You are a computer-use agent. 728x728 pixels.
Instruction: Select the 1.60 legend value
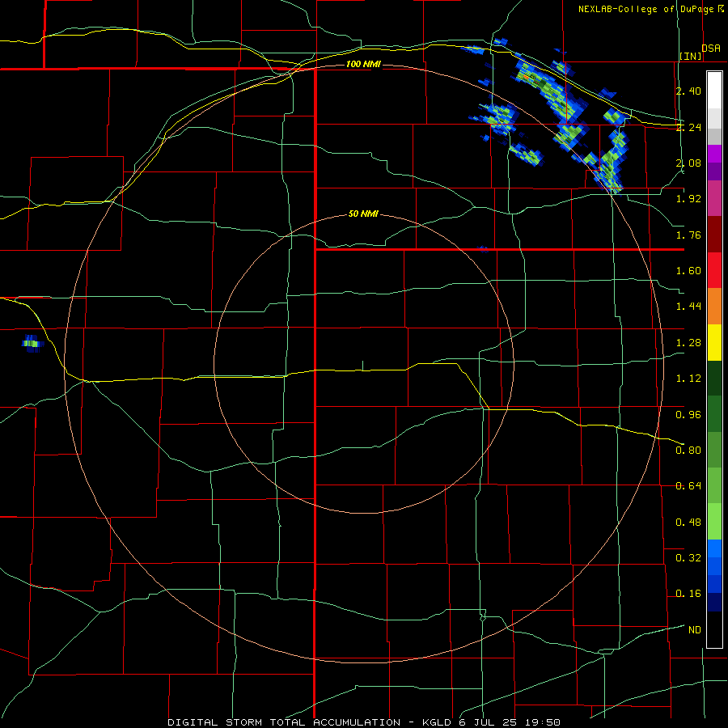tap(688, 271)
